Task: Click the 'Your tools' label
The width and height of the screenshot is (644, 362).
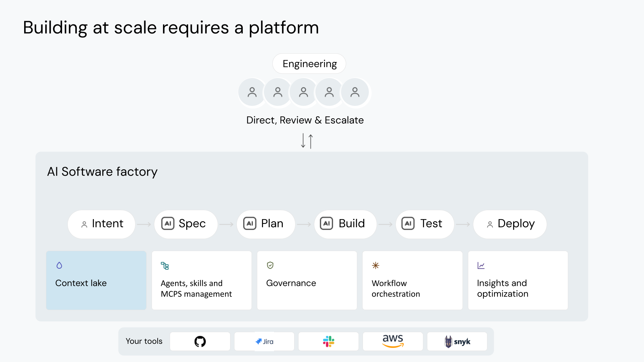Action: [x=144, y=341]
